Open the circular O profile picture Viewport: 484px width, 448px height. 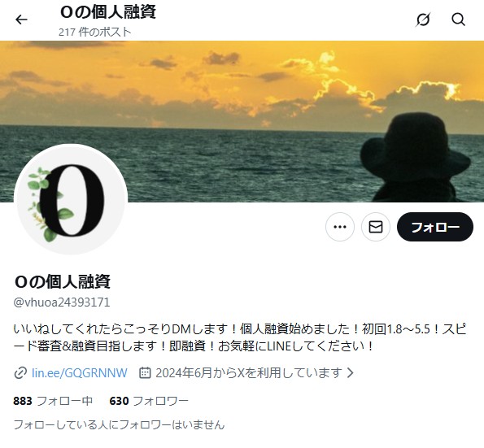tap(71, 200)
